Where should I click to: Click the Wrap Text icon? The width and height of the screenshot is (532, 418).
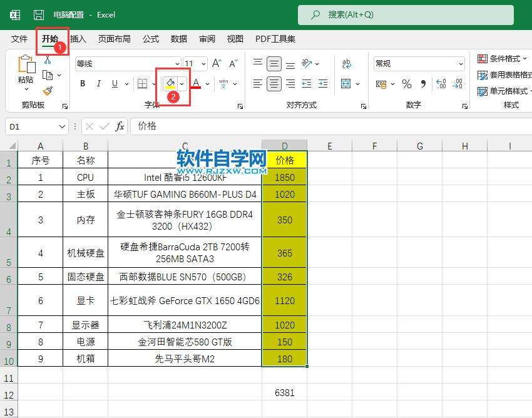[346, 63]
